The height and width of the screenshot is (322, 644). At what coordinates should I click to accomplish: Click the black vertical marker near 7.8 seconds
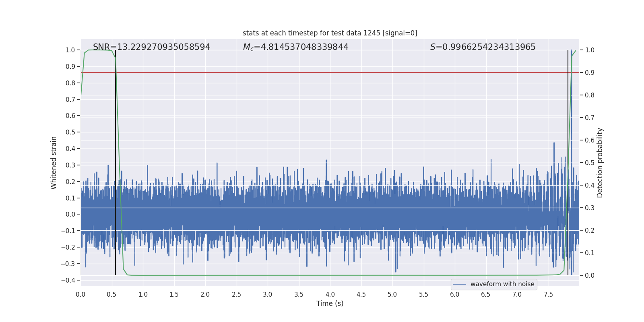point(568,163)
